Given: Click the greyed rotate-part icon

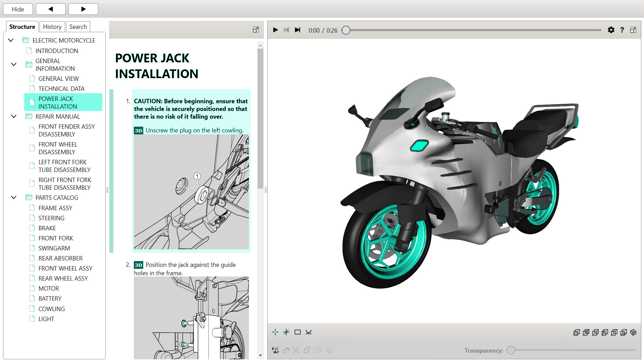Looking at the screenshot, I should pyautogui.click(x=286, y=350).
